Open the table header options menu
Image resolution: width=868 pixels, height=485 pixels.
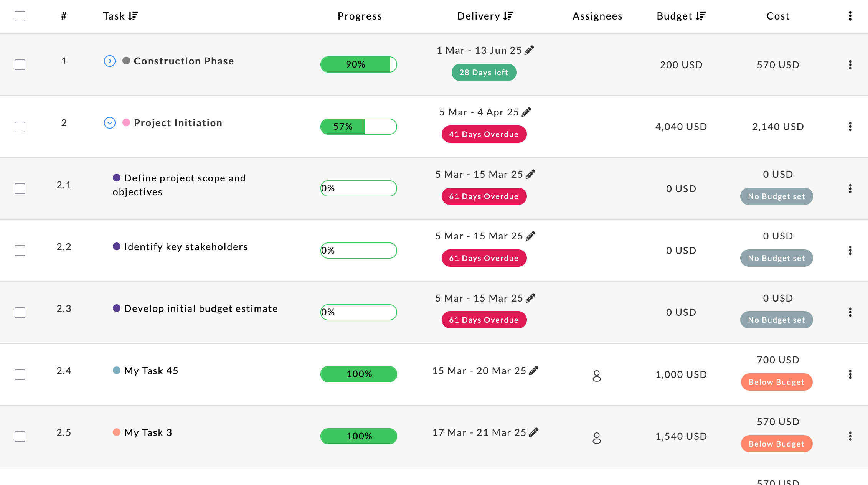(x=850, y=16)
